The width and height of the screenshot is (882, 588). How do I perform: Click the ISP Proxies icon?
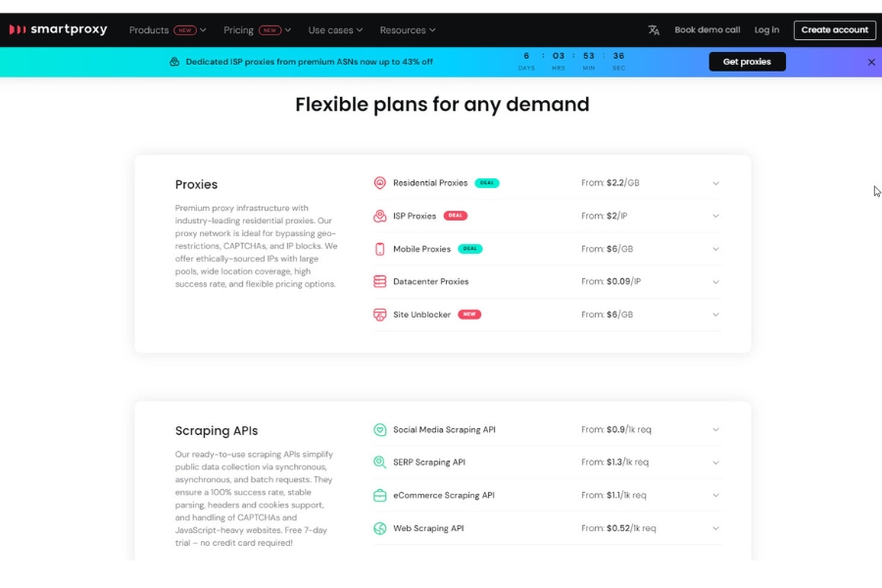pos(379,216)
